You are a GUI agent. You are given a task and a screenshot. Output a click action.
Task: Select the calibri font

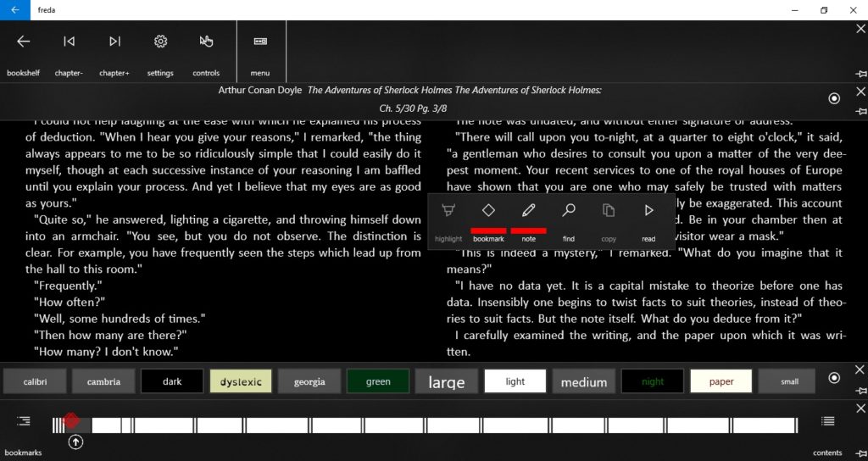pyautogui.click(x=35, y=381)
